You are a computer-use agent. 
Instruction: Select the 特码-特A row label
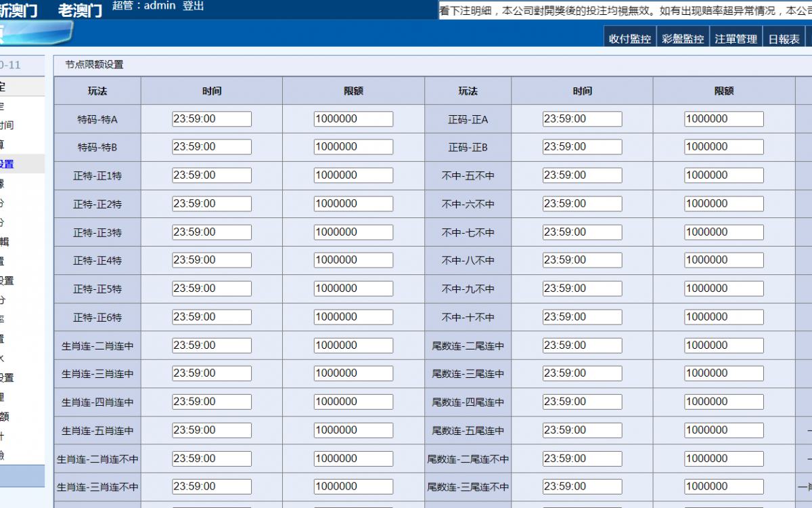pos(97,120)
